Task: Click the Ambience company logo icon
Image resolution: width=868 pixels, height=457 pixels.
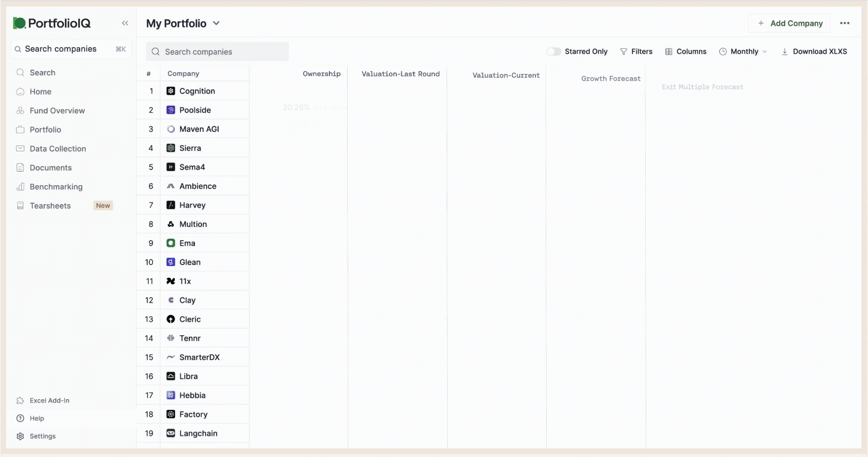Action: tap(171, 186)
